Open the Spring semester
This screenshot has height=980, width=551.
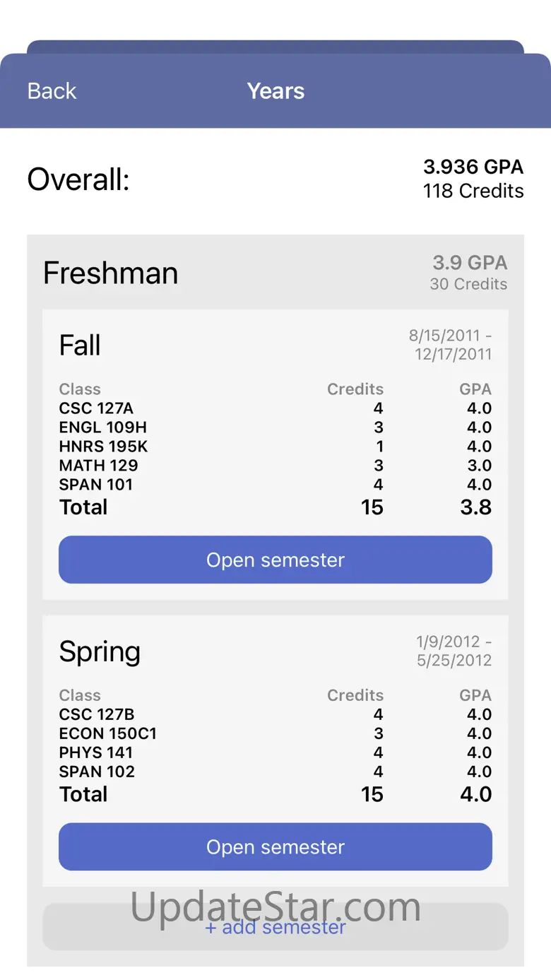(x=275, y=846)
